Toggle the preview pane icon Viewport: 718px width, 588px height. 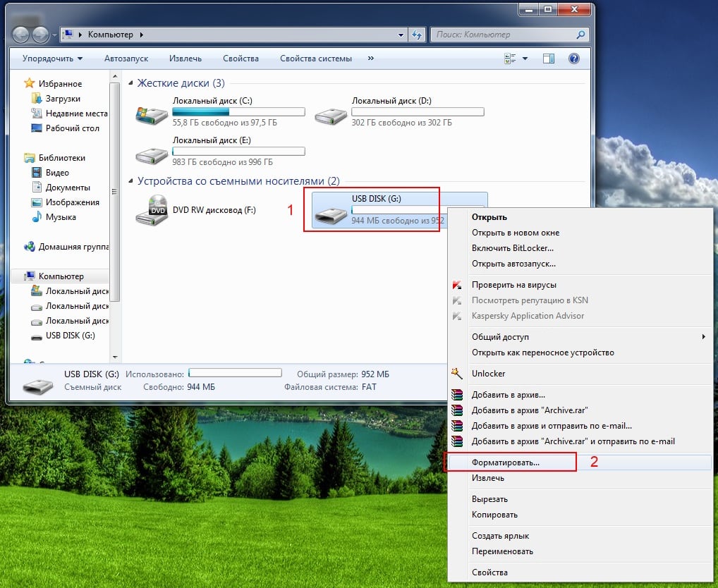[x=549, y=59]
